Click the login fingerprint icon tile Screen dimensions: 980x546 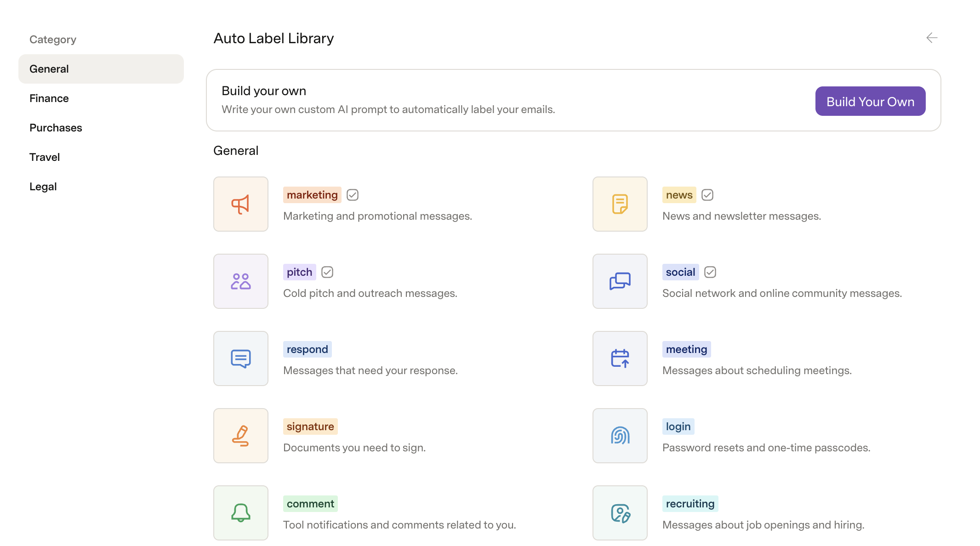click(x=620, y=436)
